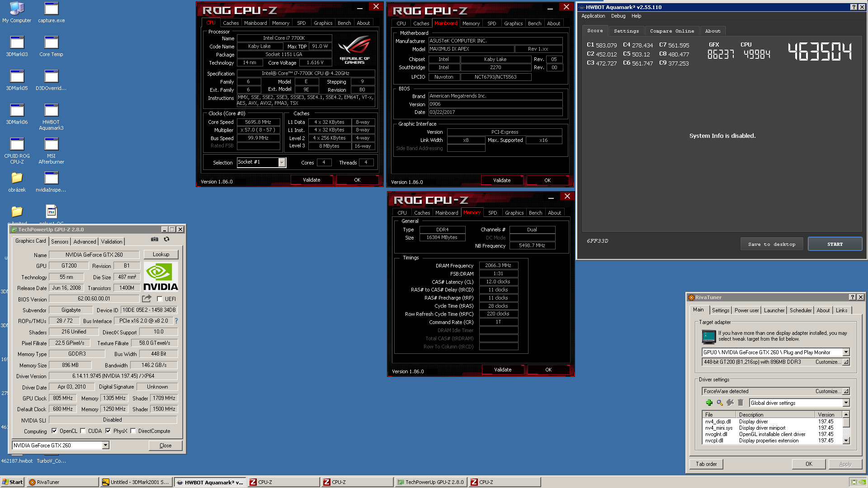This screenshot has height=488, width=868.
Task: Switch to TechPowerUp GPU-Z taskbar item
Action: coord(430,482)
